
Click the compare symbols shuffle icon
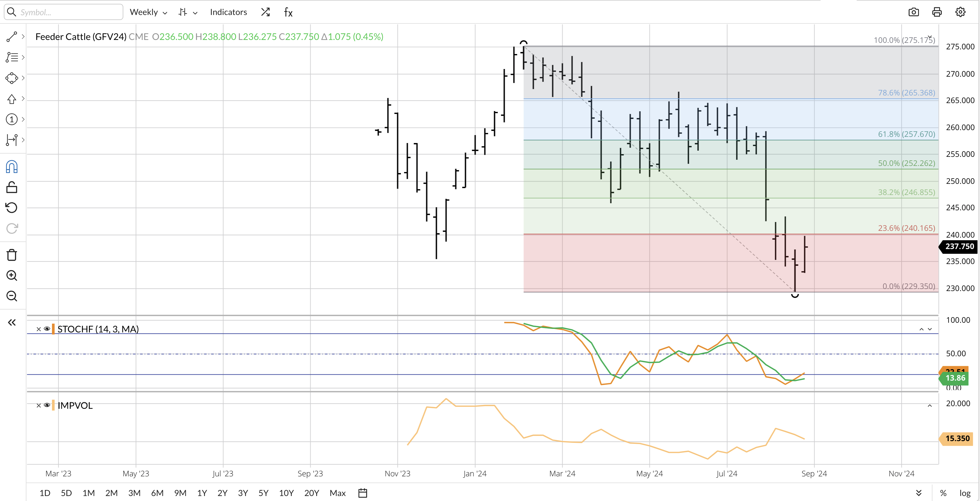click(x=265, y=12)
